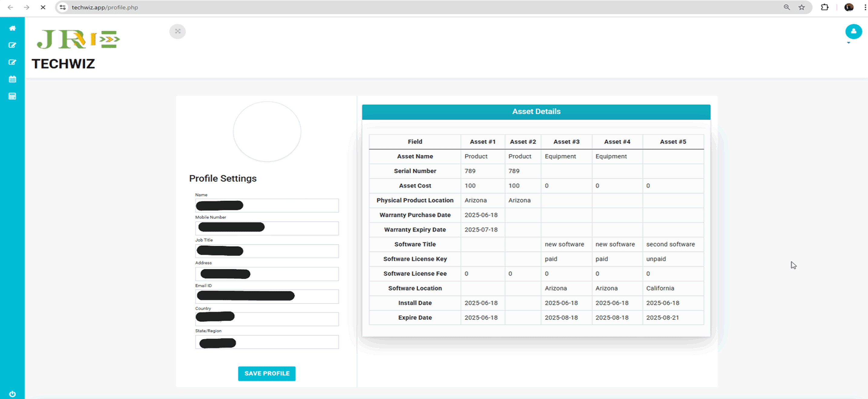This screenshot has width=868, height=399.
Task: Click the Serial Number row label
Action: 415,171
